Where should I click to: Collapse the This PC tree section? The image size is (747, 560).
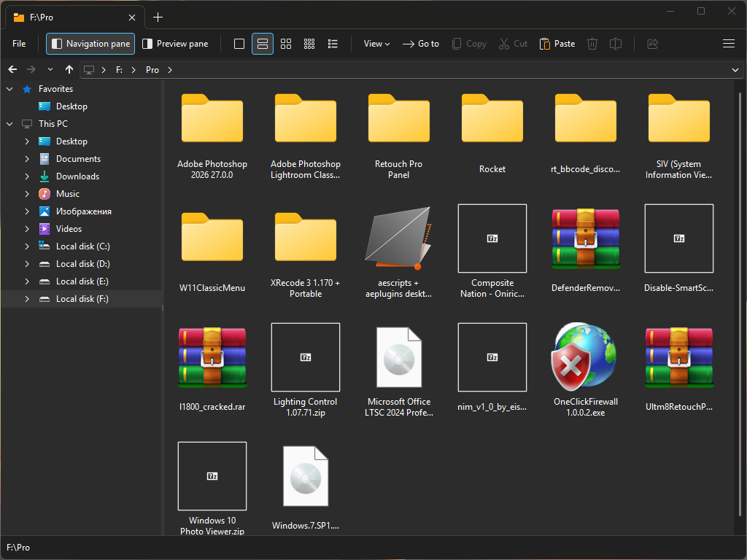(9, 124)
